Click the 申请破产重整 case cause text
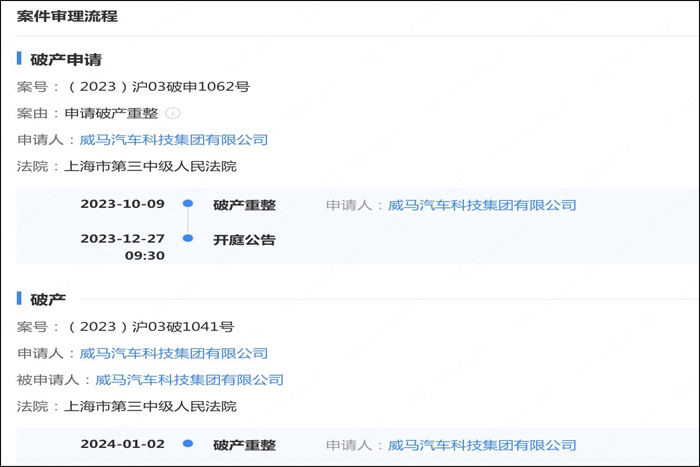This screenshot has width=700, height=467. pyautogui.click(x=111, y=113)
